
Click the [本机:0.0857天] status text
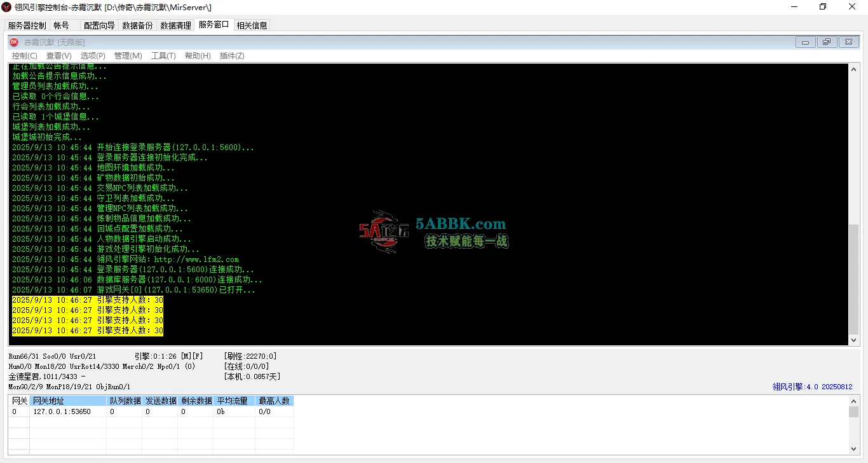252,377
